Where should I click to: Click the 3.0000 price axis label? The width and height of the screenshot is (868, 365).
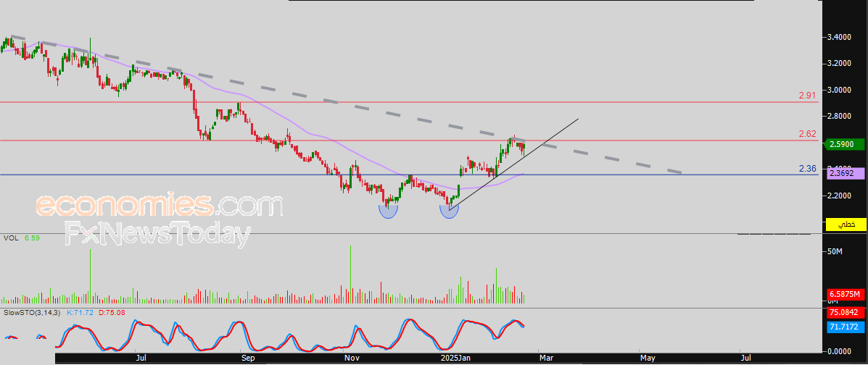(x=839, y=90)
